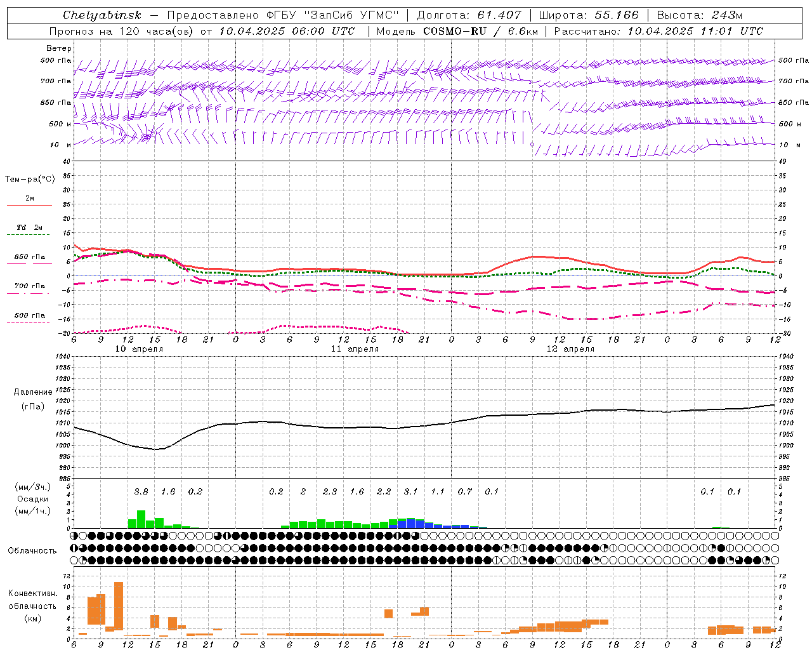Click the Ветер wind panel label

pyautogui.click(x=59, y=48)
